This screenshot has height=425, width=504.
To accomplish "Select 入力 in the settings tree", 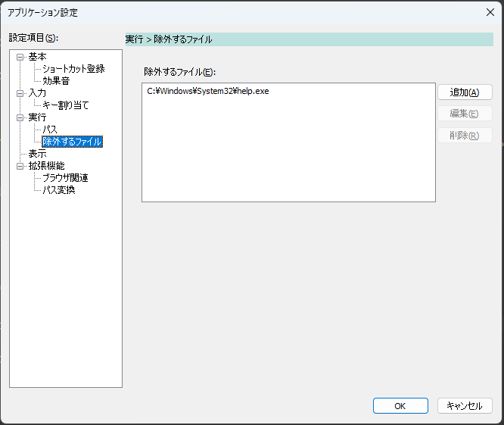I will [x=37, y=93].
